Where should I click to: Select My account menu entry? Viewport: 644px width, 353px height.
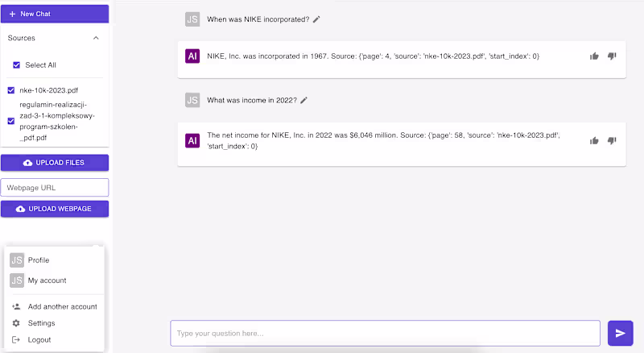coord(47,280)
